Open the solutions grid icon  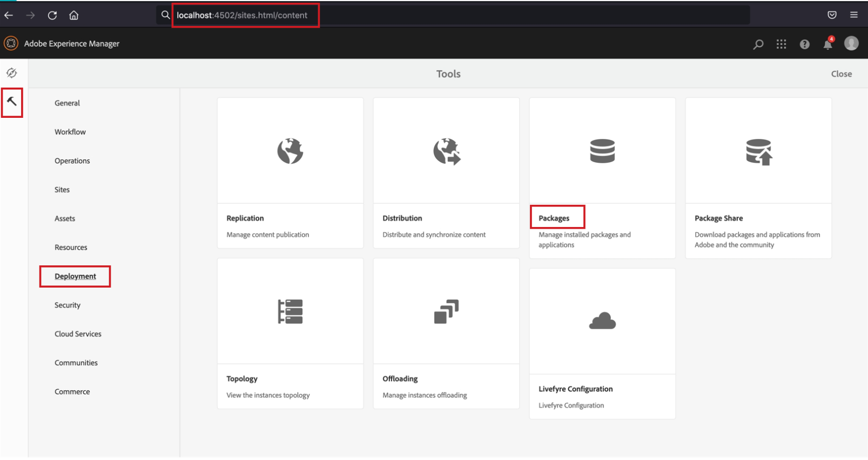[781, 44]
